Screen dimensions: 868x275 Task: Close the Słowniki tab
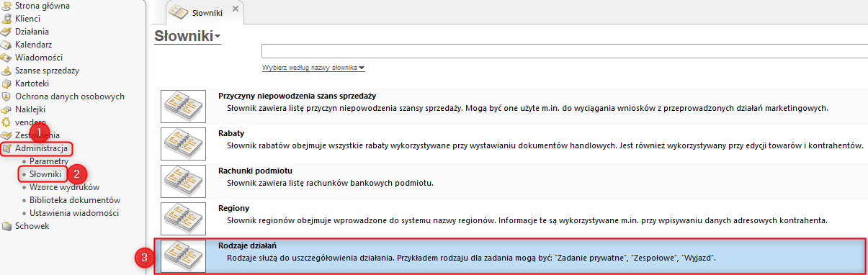tap(235, 9)
